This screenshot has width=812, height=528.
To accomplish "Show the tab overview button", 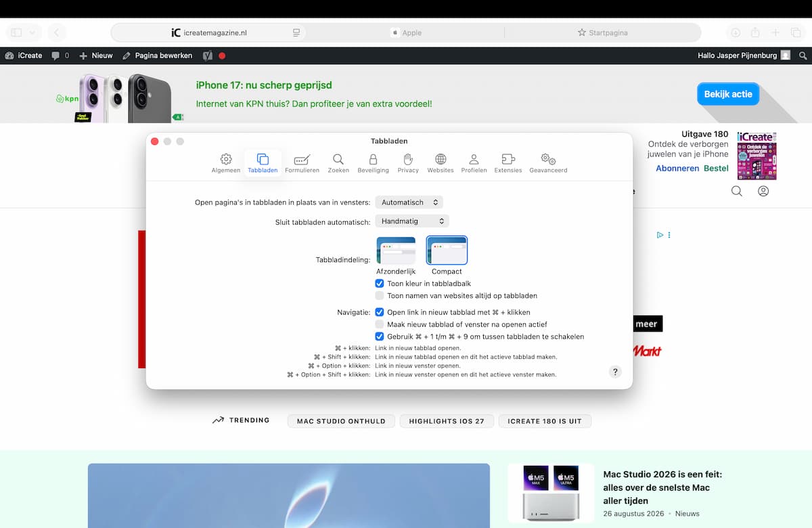I will click(x=796, y=32).
